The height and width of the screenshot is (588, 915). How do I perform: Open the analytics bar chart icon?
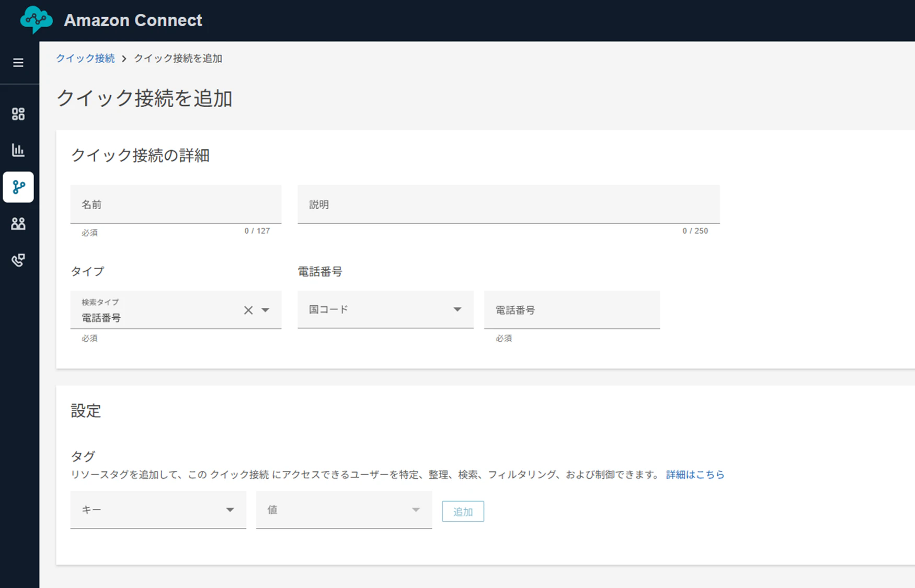(18, 150)
